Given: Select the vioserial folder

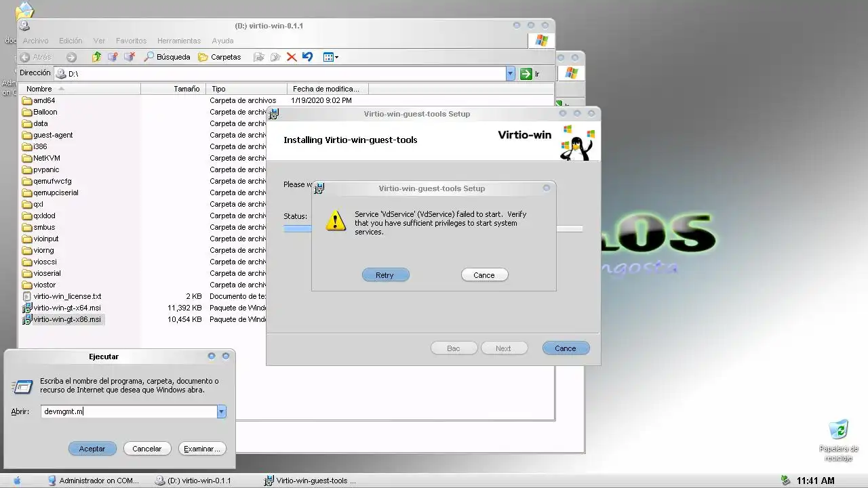Looking at the screenshot, I should 41,273.
